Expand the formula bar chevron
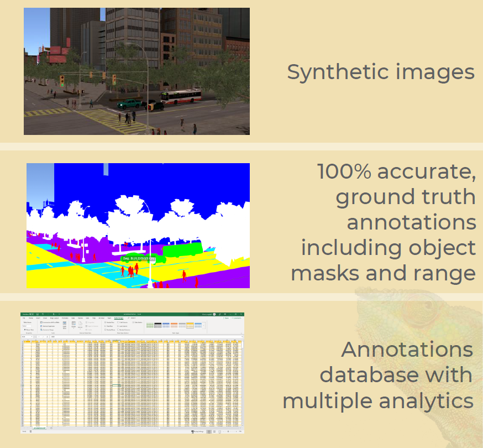This screenshot has height=448, width=483. [242, 336]
